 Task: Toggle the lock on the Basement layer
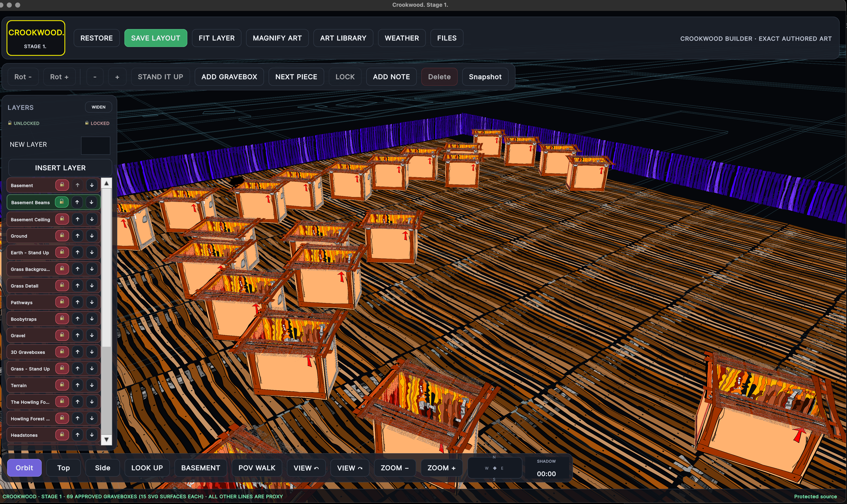[x=62, y=185]
